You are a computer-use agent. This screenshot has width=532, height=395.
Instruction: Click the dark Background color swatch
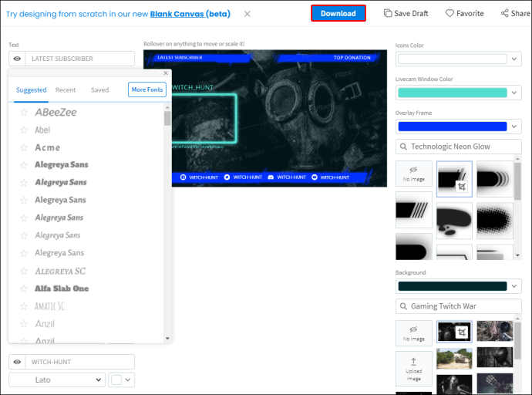pos(453,286)
